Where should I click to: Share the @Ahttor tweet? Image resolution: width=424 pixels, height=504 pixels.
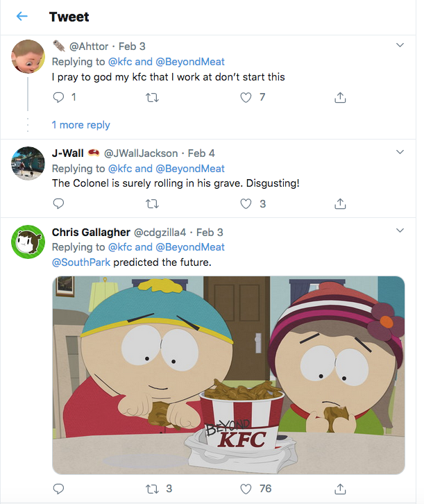340,98
